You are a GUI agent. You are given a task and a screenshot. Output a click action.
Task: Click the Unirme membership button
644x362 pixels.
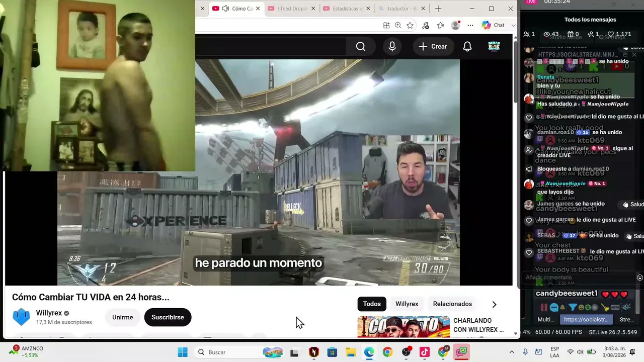coord(123,317)
